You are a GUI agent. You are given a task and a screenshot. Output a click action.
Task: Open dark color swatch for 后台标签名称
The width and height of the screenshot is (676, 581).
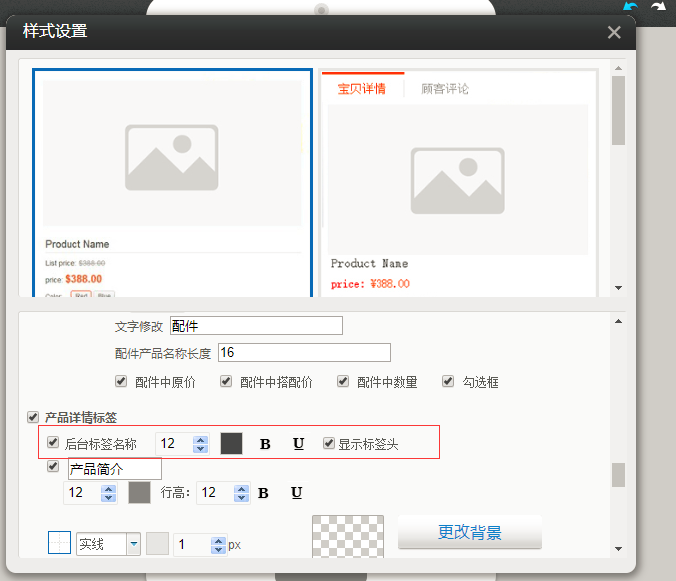pos(231,444)
